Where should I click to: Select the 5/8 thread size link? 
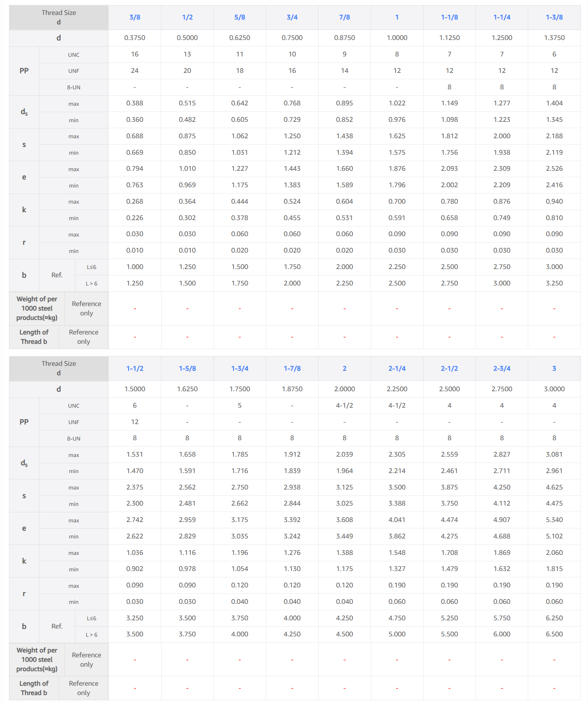240,17
